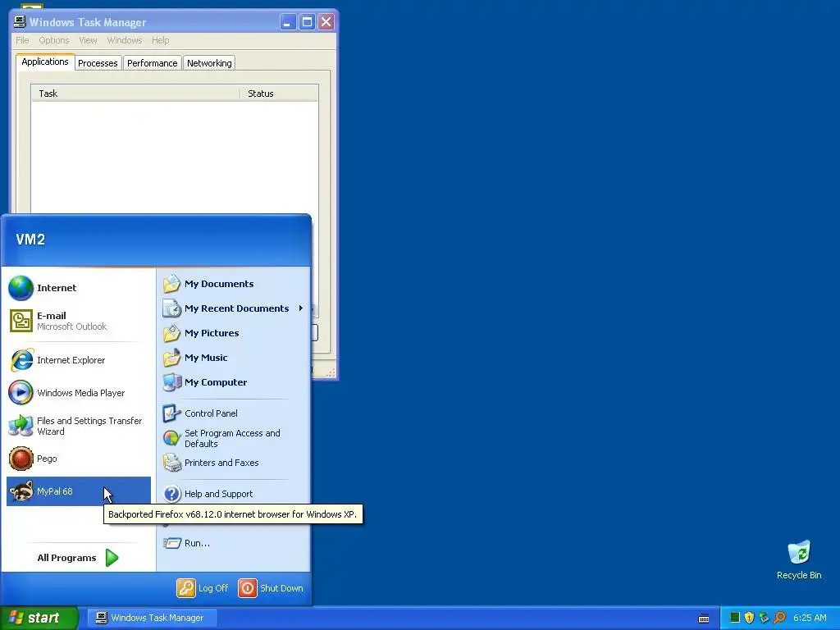Maximize the Windows Task Manager window
Screen dimensions: 840x630
point(307,22)
